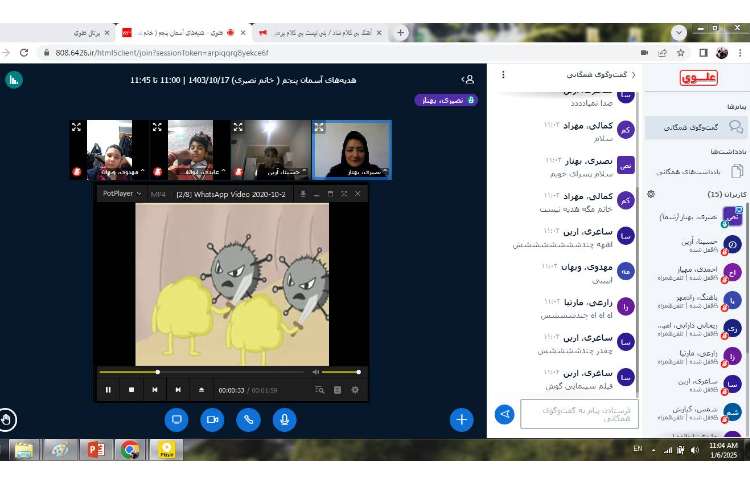Pause the PotPlayer video
Viewport: 750px width, 480px height.
click(x=108, y=389)
